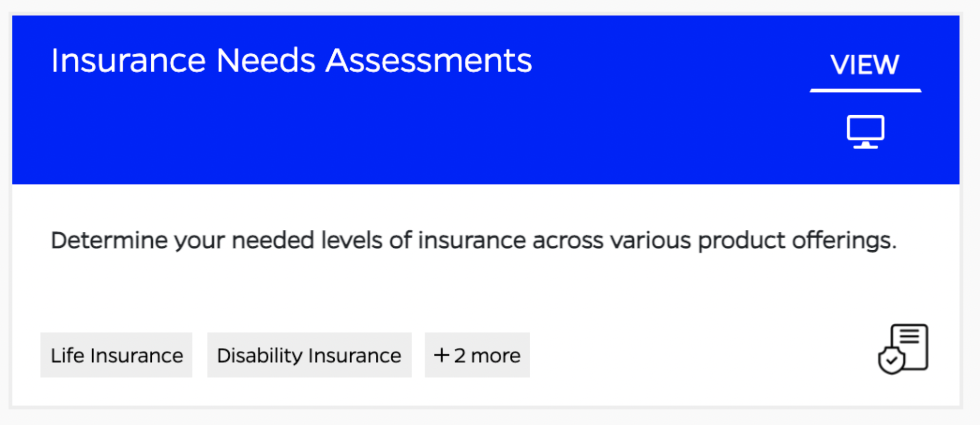Click the insurance document shield icon
Viewport: 980px width, 425px height.
coord(903,349)
